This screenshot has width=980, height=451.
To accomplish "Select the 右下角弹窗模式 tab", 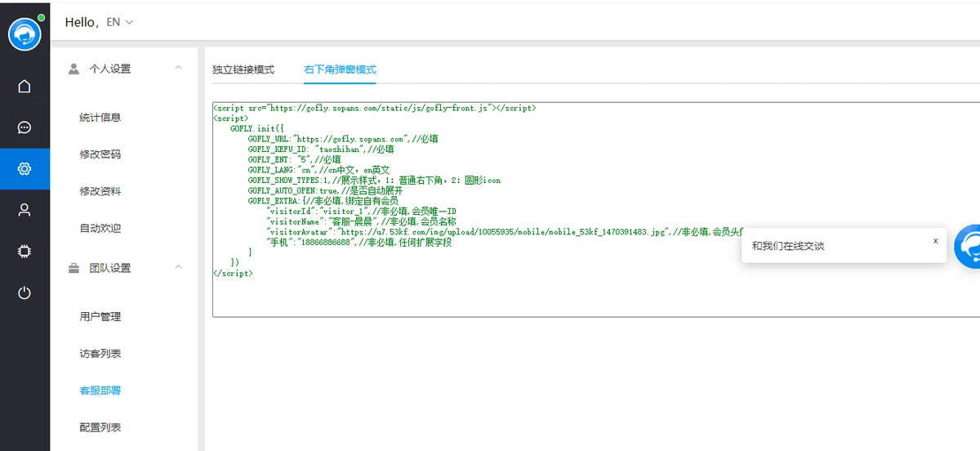I will click(x=340, y=69).
